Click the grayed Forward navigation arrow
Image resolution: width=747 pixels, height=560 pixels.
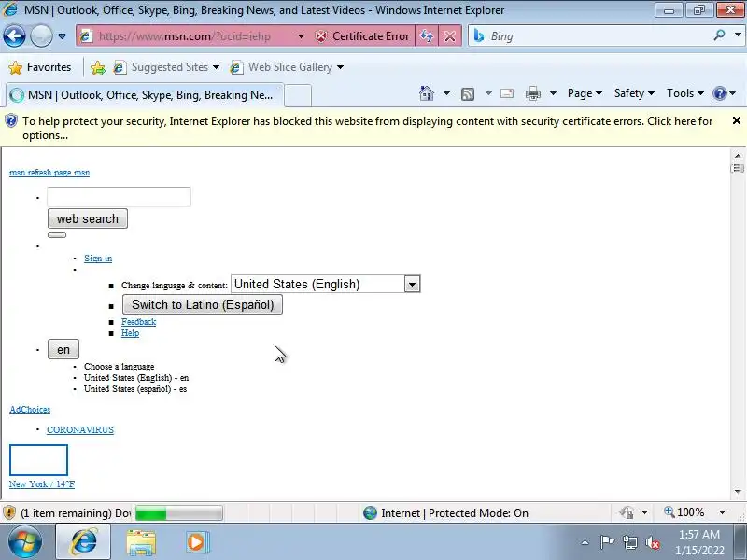(x=41, y=36)
